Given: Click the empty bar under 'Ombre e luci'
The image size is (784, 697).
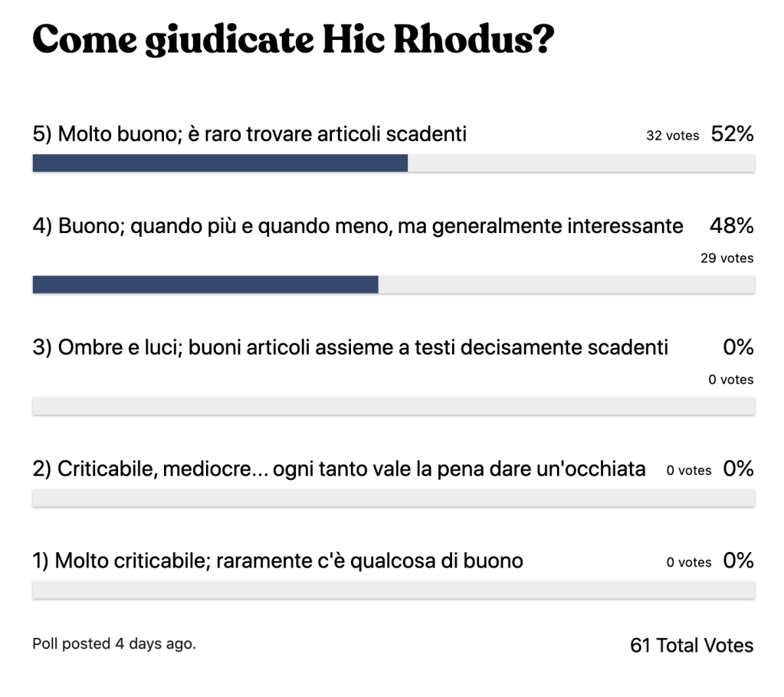Looking at the screenshot, I should pyautogui.click(x=393, y=406).
